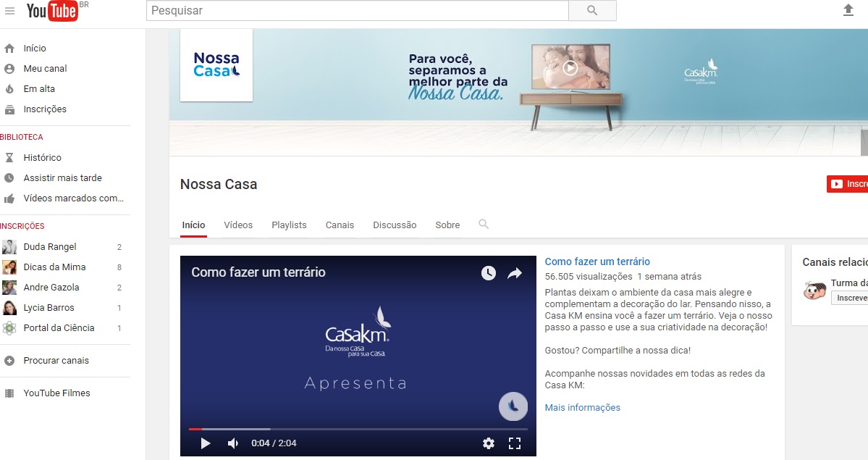Click watch later clock in video player
This screenshot has width=868, height=460.
(488, 272)
